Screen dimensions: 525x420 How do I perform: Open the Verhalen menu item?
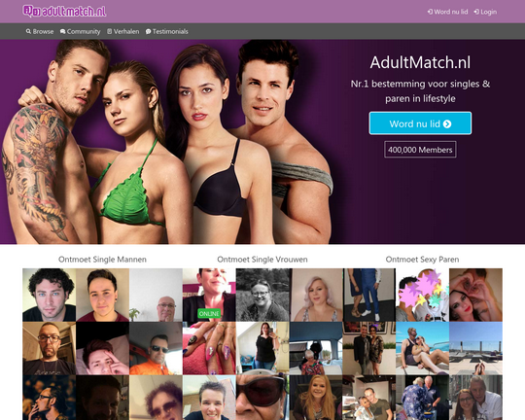[122, 31]
